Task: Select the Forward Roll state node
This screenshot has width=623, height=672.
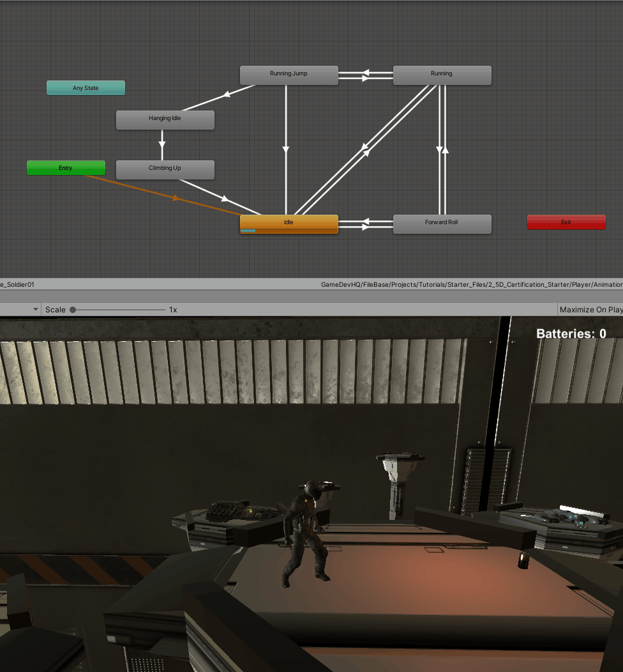Action: pos(442,223)
